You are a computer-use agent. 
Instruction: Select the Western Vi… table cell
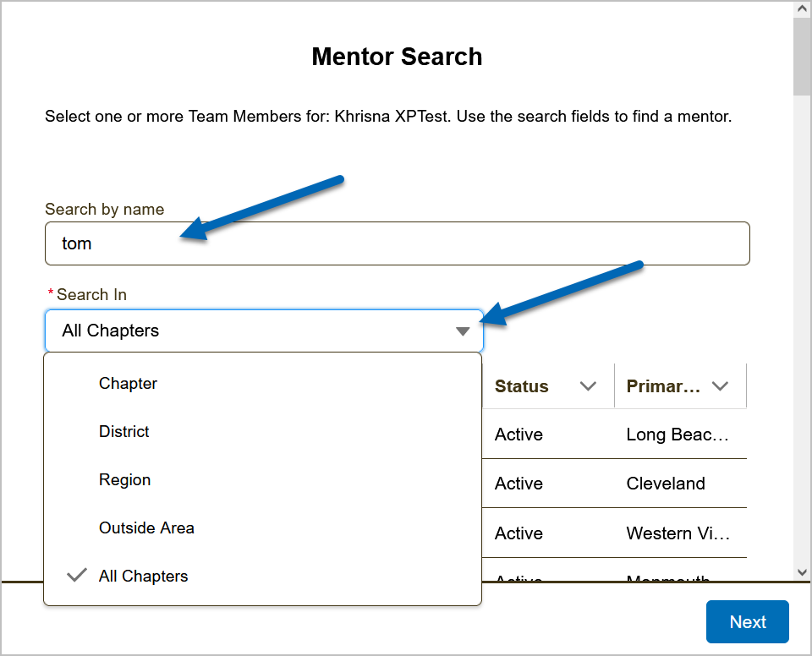tap(678, 533)
